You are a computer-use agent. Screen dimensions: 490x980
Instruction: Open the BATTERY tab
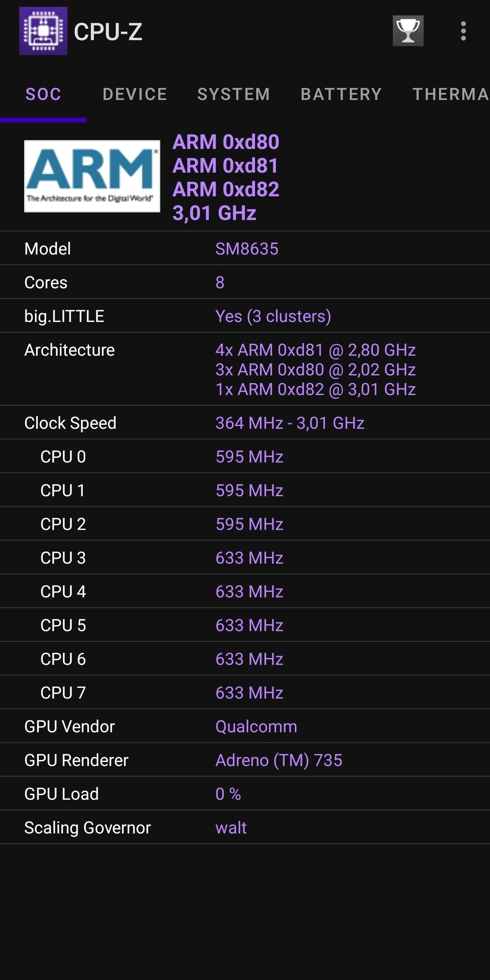coord(341,94)
